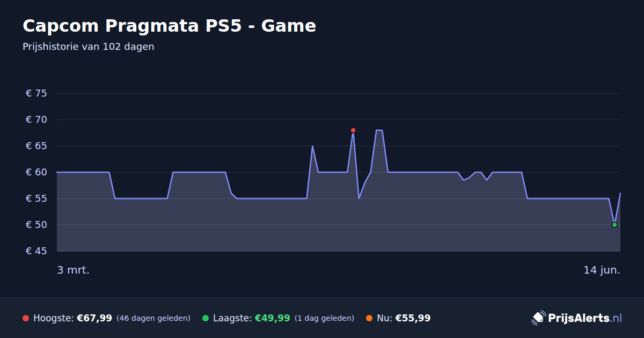Image resolution: width=644 pixels, height=338 pixels.
Task: Select the Capcom Pragmata PS5 title
Action: (170, 26)
